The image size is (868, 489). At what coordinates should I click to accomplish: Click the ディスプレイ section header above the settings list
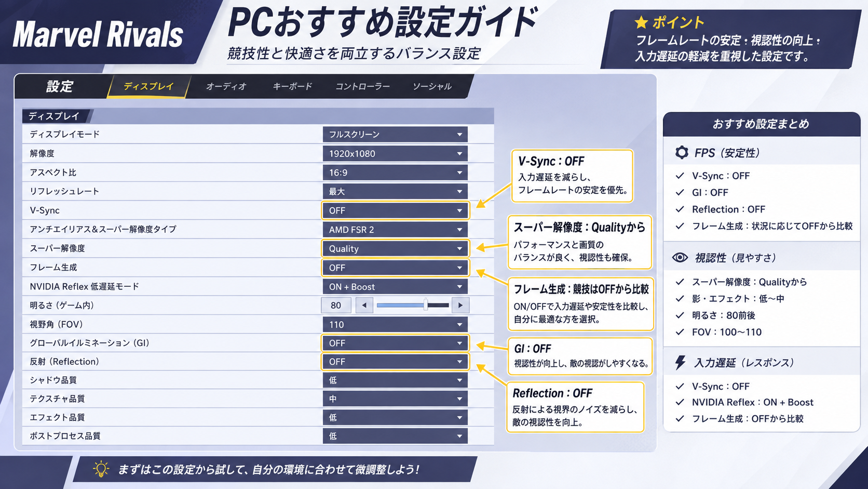coord(54,116)
